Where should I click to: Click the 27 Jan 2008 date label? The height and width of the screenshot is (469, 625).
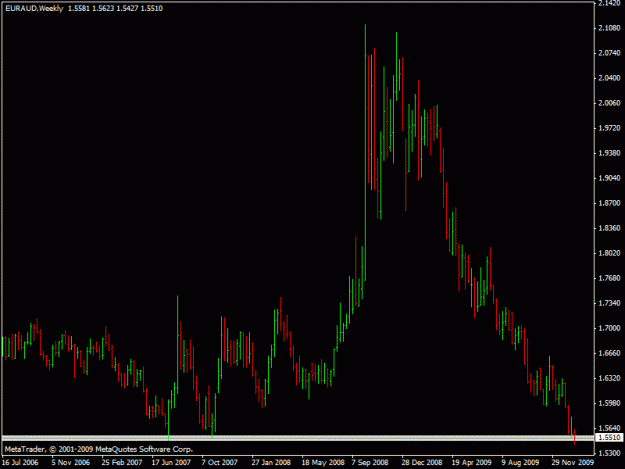point(271,463)
